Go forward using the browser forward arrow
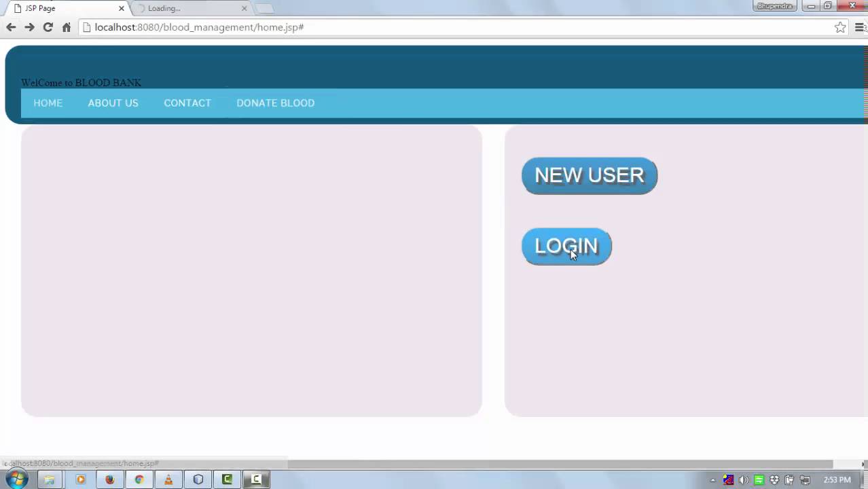Image resolution: width=868 pixels, height=489 pixels. (29, 27)
